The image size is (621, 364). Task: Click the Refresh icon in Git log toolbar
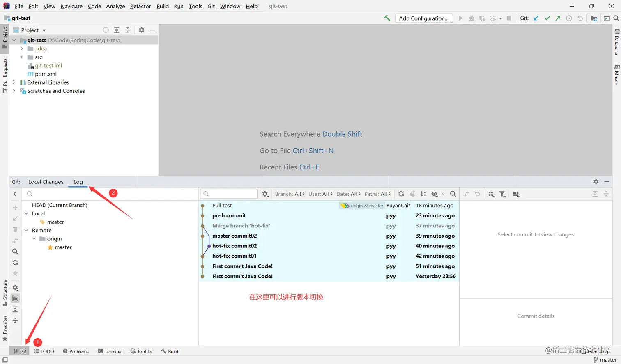401,194
